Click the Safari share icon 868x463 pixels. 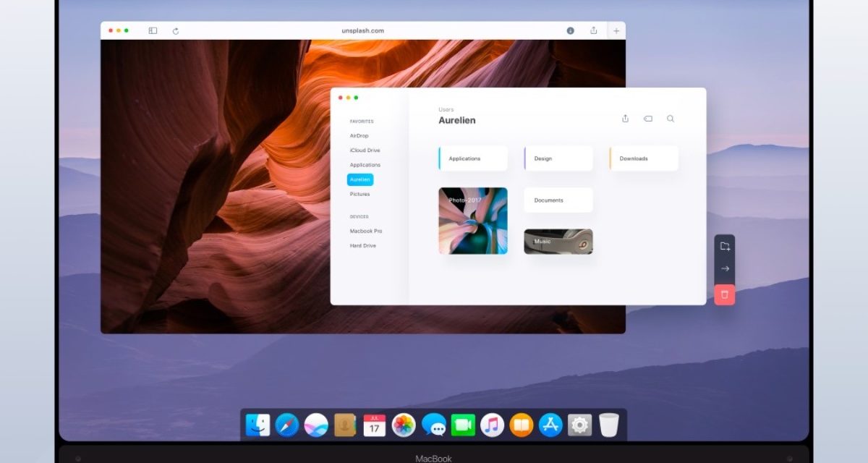coord(594,31)
